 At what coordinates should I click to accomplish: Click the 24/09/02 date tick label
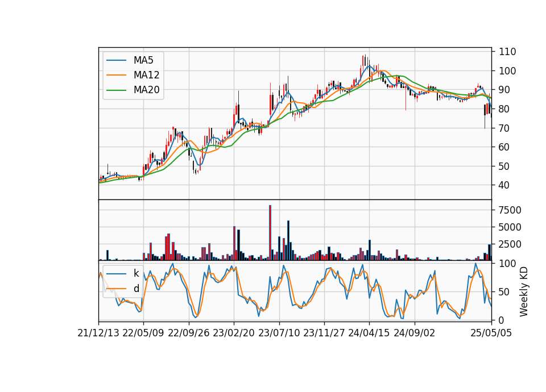click(x=415, y=333)
